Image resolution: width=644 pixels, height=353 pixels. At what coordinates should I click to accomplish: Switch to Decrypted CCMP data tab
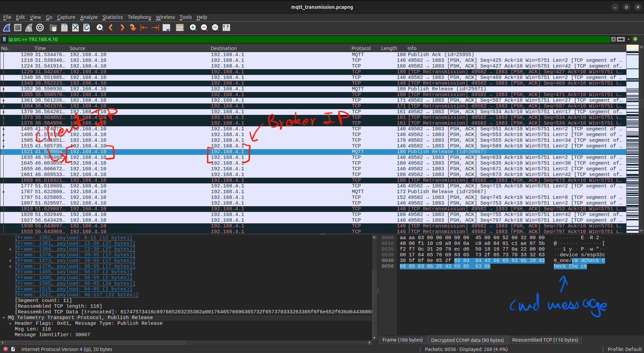point(467,340)
